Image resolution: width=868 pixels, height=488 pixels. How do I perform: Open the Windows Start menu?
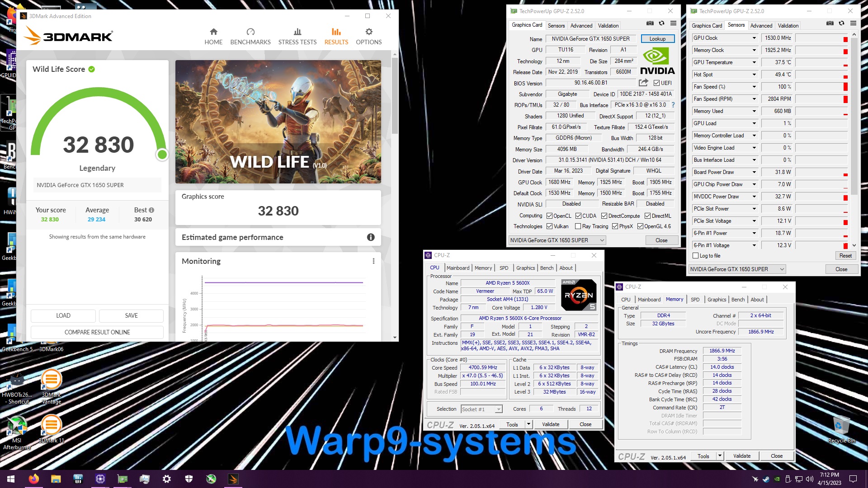(11, 479)
